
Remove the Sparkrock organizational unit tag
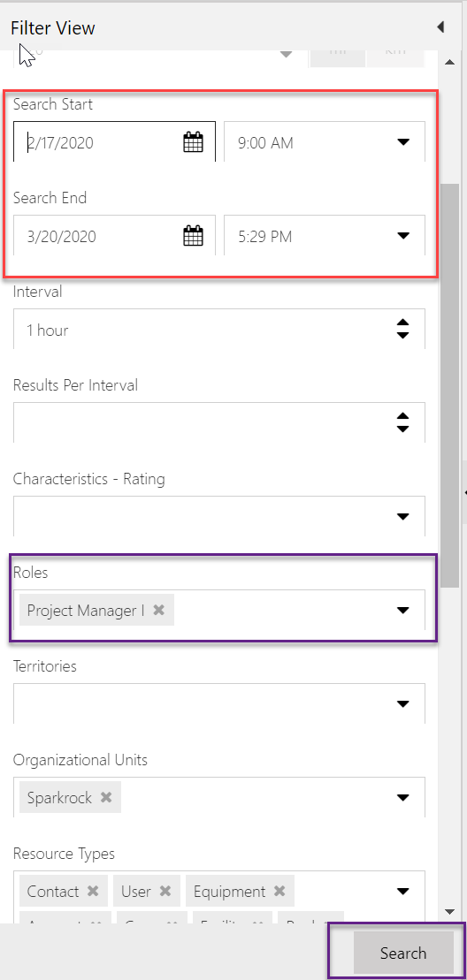click(106, 797)
